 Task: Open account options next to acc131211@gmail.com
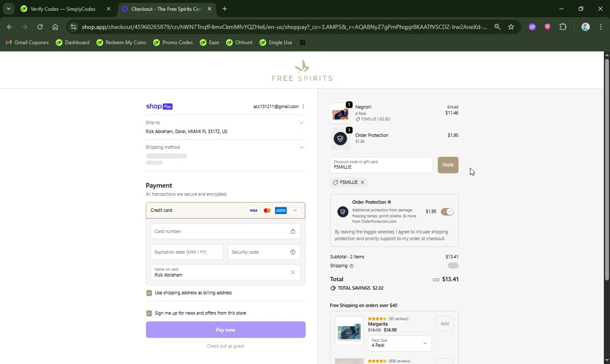(303, 106)
